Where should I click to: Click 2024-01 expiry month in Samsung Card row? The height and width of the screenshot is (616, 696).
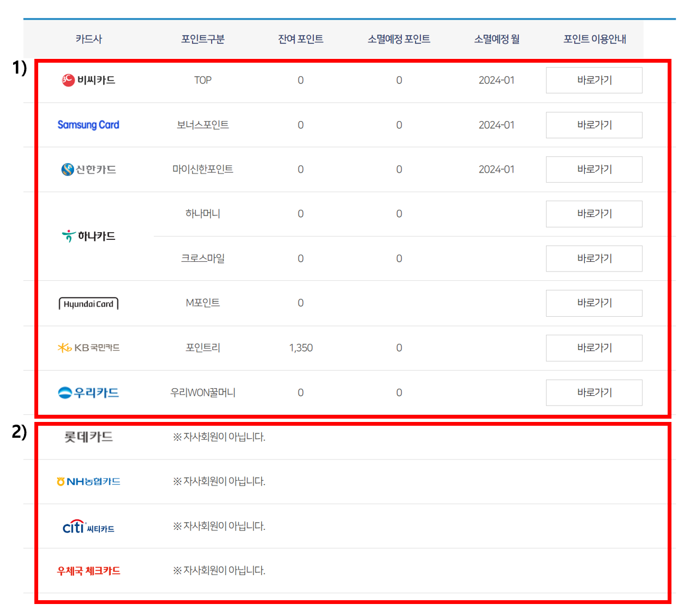coord(496,125)
